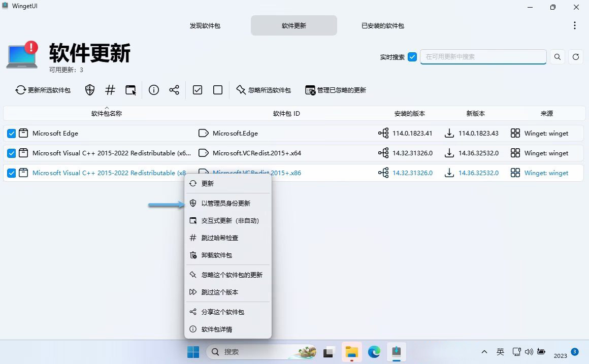Open the three-dot more options menu
Image resolution: width=589 pixels, height=364 pixels.
coord(574,25)
